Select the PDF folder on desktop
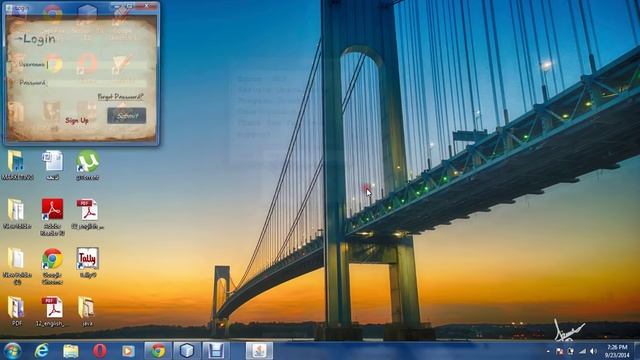 click(16, 311)
